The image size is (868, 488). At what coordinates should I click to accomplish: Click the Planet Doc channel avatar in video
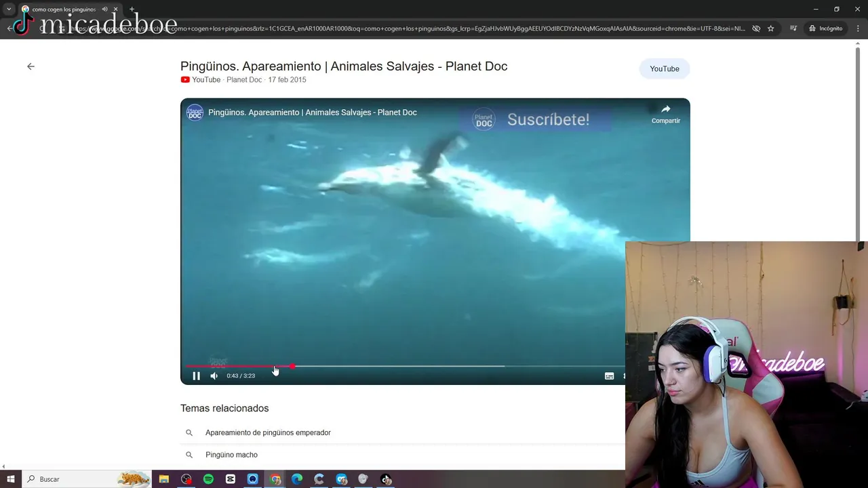tap(195, 113)
